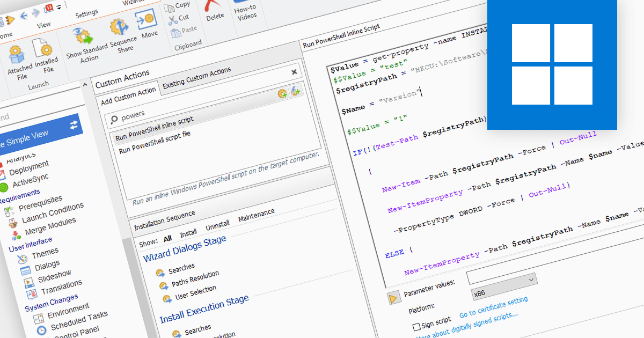Screen dimensions: 644x338
Task: Click the Paste clipboard button
Action: point(184,31)
